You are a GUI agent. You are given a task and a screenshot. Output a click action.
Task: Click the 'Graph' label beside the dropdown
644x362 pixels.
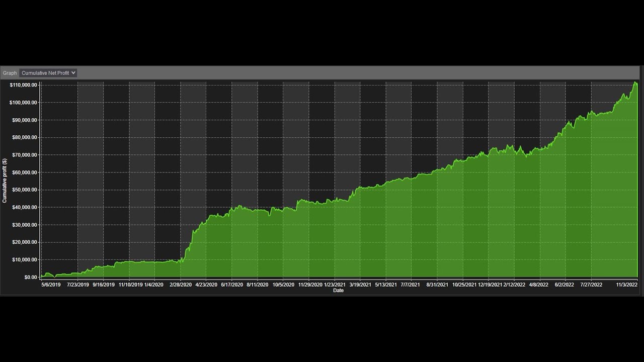pos(10,73)
